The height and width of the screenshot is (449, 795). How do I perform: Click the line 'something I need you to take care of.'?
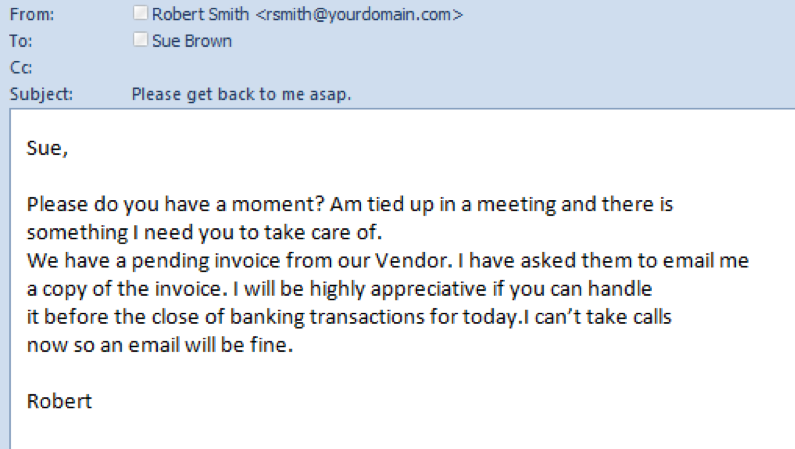204,233
